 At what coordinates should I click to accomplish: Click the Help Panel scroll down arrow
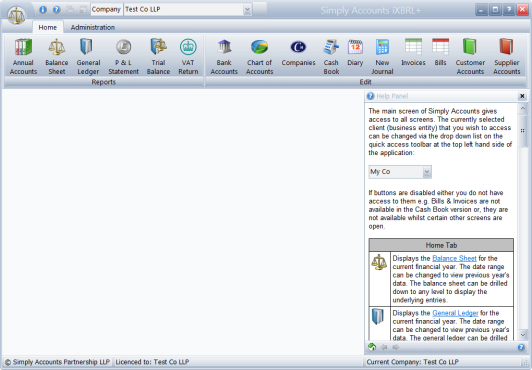pos(522,335)
